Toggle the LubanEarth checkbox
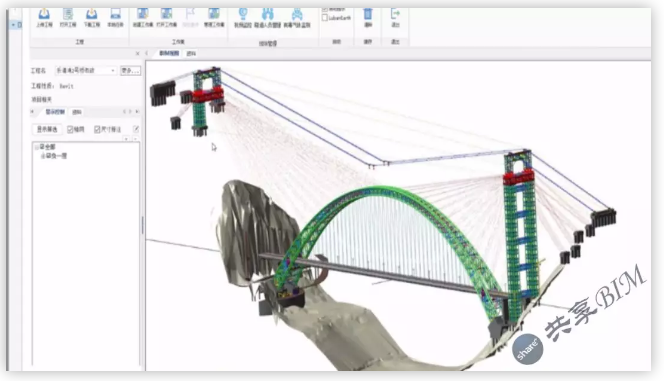Screen dimensions: 664x381 point(325,18)
